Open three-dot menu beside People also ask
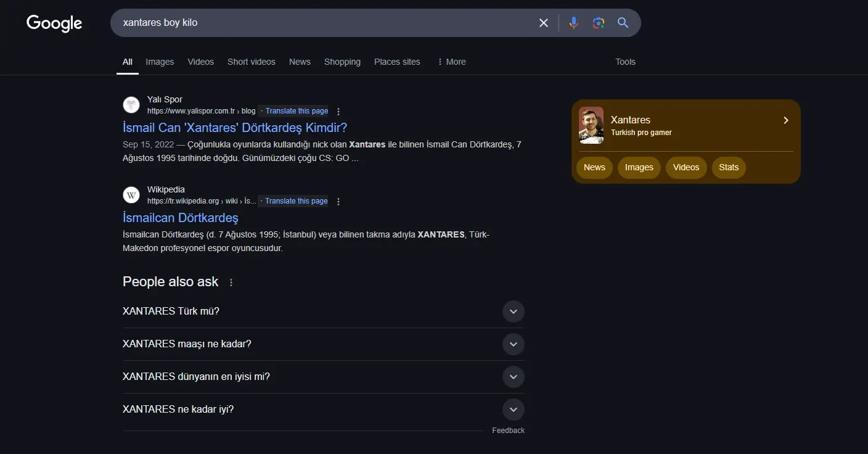 tap(231, 283)
